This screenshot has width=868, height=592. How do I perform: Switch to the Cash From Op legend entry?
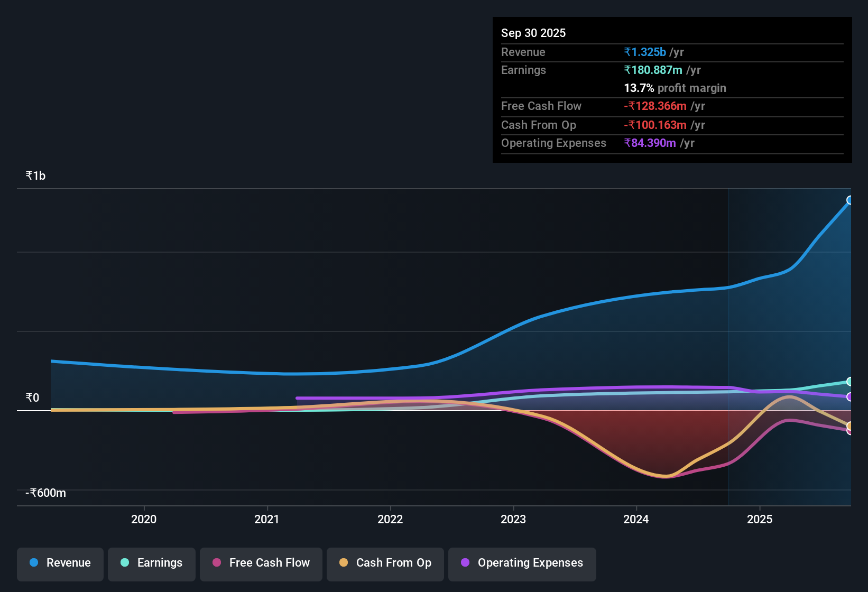pos(385,563)
